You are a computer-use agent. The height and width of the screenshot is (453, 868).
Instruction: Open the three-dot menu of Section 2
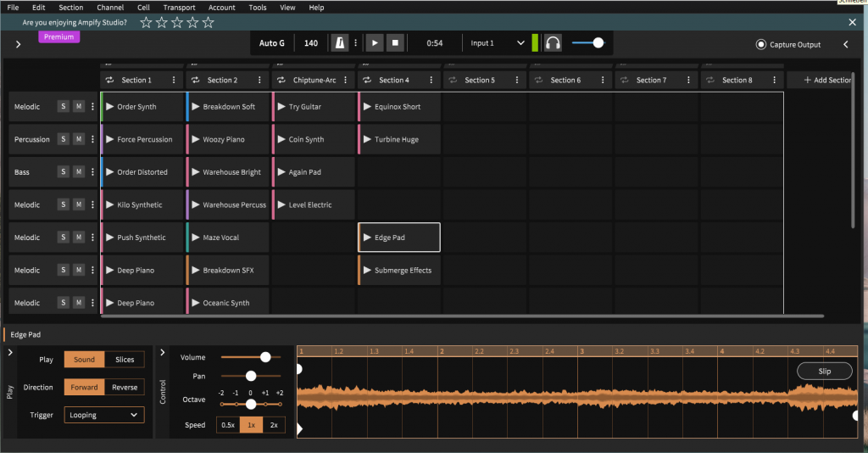[260, 80]
